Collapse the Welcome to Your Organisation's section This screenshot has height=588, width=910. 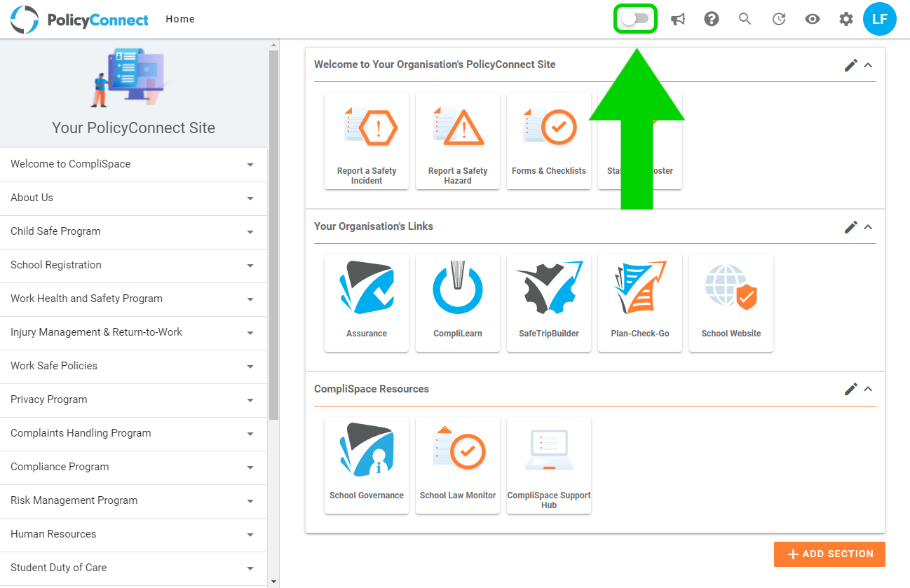click(x=868, y=65)
